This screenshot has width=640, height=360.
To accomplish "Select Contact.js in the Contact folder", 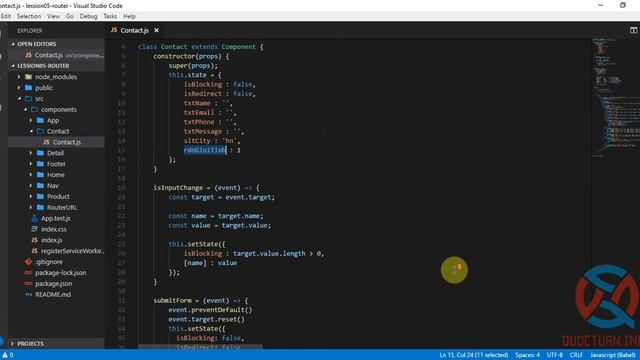I will coord(56,142).
